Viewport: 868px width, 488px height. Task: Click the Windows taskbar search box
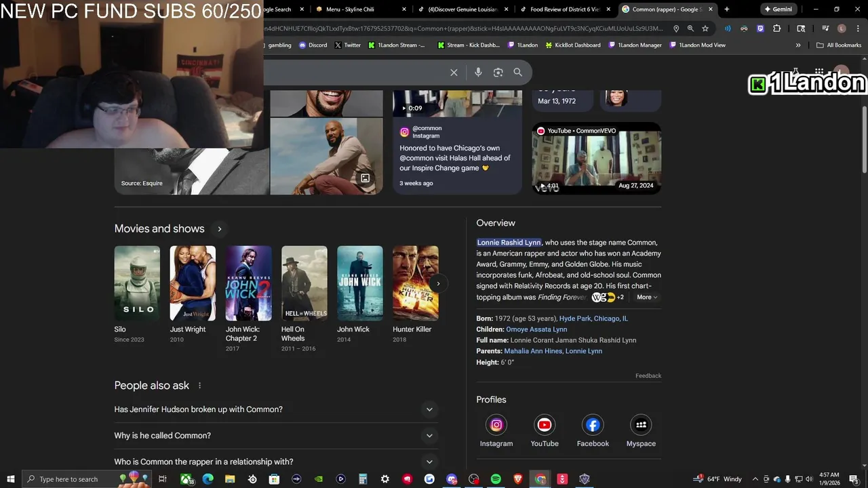click(87, 479)
